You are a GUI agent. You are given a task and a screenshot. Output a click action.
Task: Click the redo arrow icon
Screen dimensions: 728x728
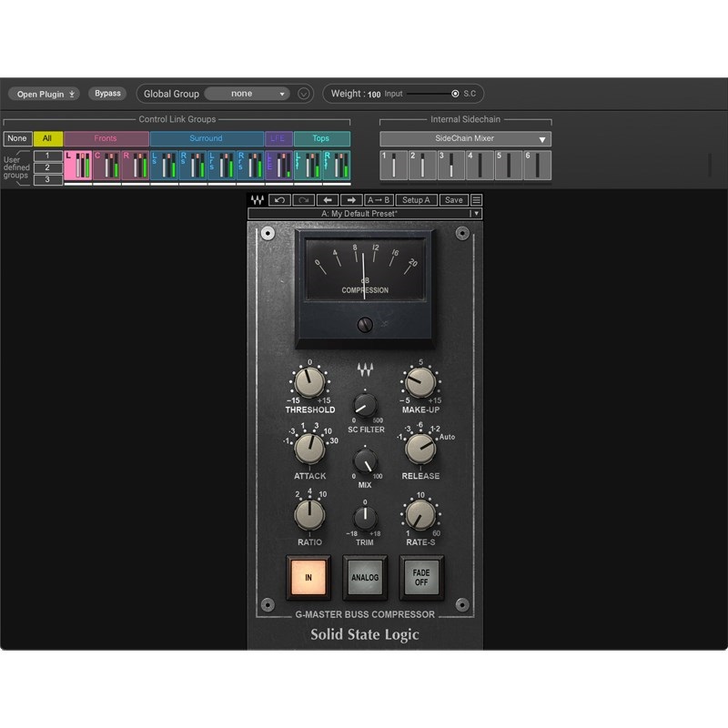(304, 200)
